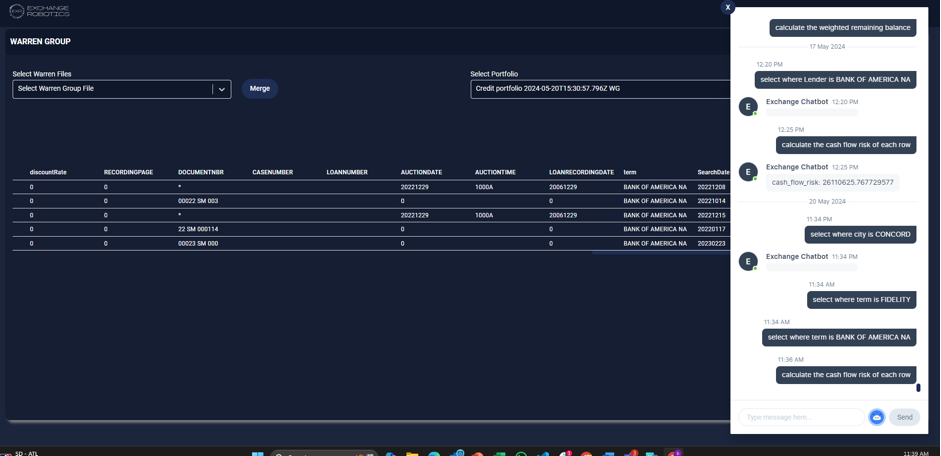This screenshot has width=941, height=456.
Task: Close the chatbot panel with X
Action: [x=727, y=7]
